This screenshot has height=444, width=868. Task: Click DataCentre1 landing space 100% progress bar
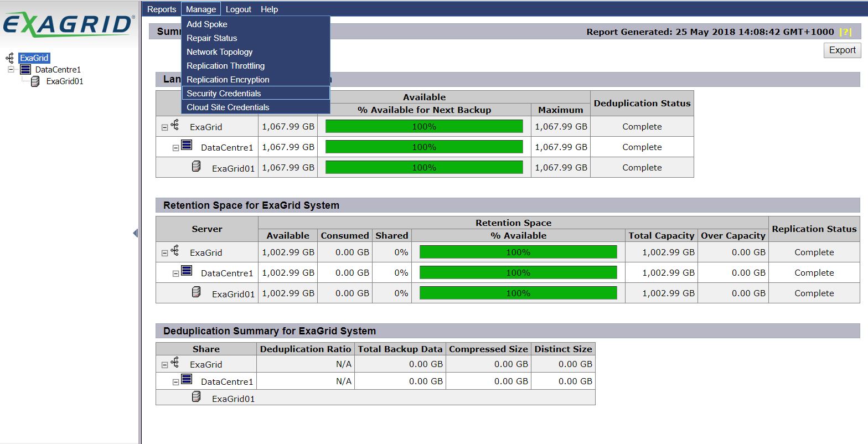coord(424,147)
